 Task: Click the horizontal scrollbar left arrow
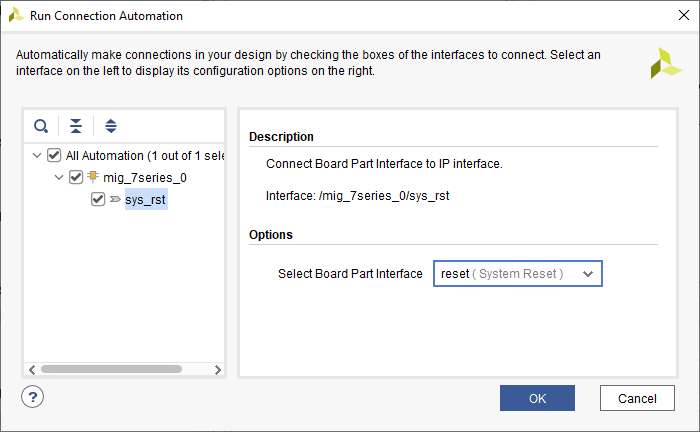(x=32, y=370)
